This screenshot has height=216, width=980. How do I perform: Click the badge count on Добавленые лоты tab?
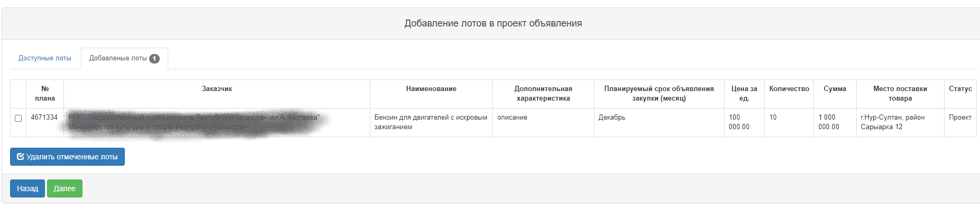click(154, 59)
